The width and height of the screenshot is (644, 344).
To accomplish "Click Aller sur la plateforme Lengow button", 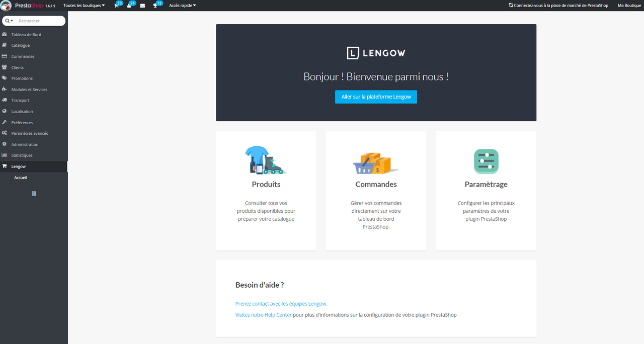I will point(376,97).
